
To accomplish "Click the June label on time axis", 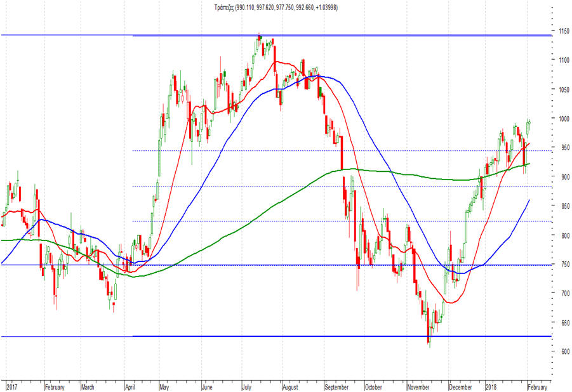I will coord(207,387).
